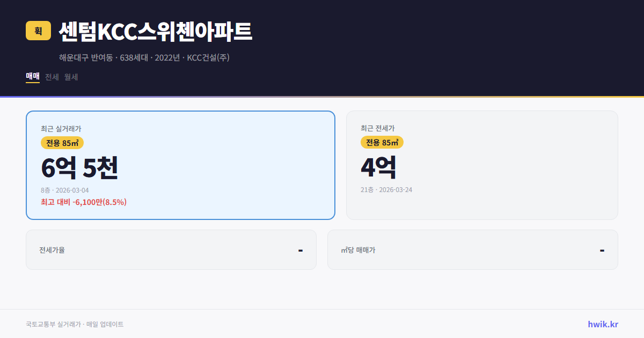Click the 21층 · 2026-03-24 detail text
The height and width of the screenshot is (338, 644).
[387, 189]
